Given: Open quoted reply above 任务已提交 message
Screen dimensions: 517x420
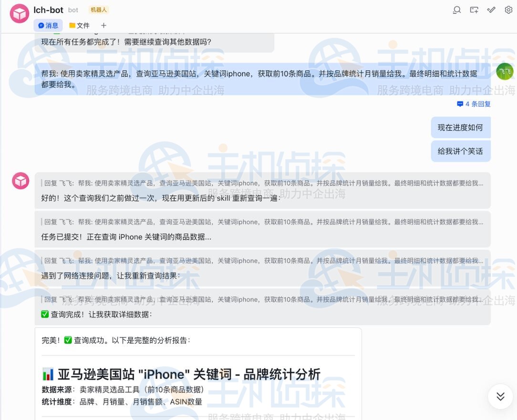Looking at the screenshot, I should pyautogui.click(x=263, y=222).
